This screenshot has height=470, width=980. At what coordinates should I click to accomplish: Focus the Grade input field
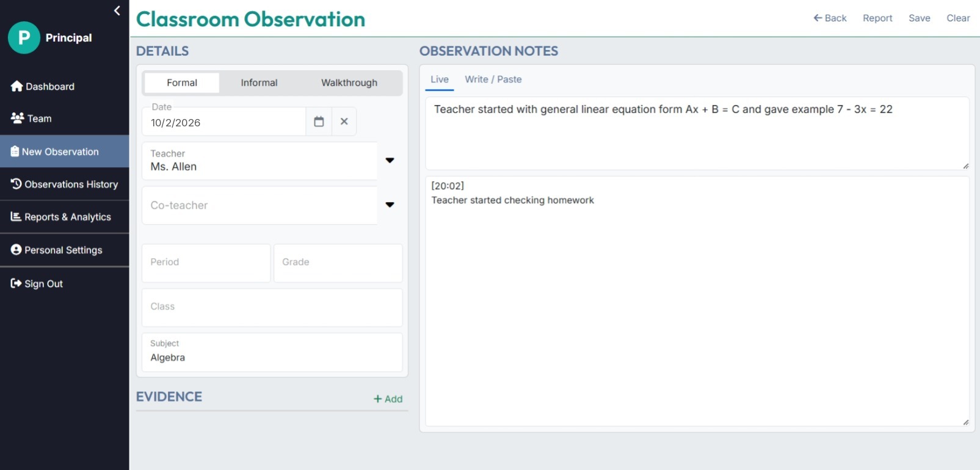[x=338, y=263]
